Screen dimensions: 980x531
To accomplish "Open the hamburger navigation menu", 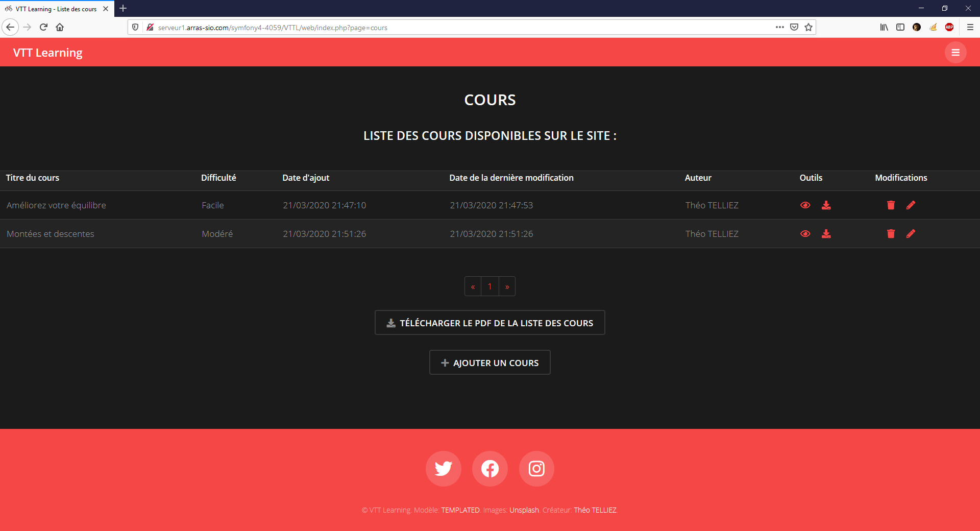I will click(955, 53).
